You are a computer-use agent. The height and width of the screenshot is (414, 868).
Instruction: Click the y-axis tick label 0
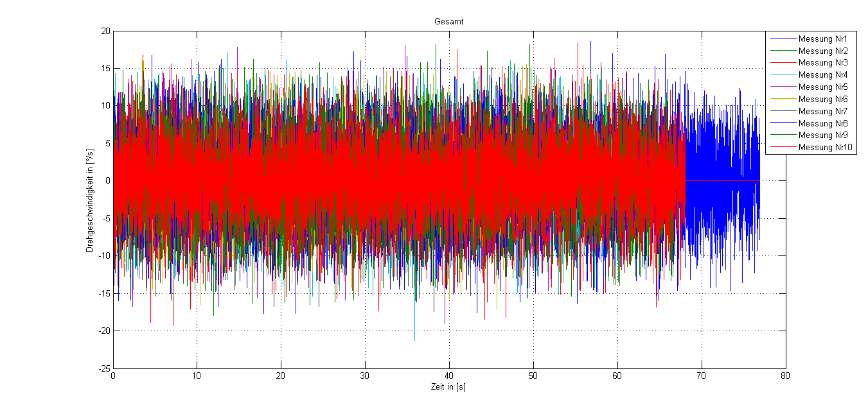point(107,181)
